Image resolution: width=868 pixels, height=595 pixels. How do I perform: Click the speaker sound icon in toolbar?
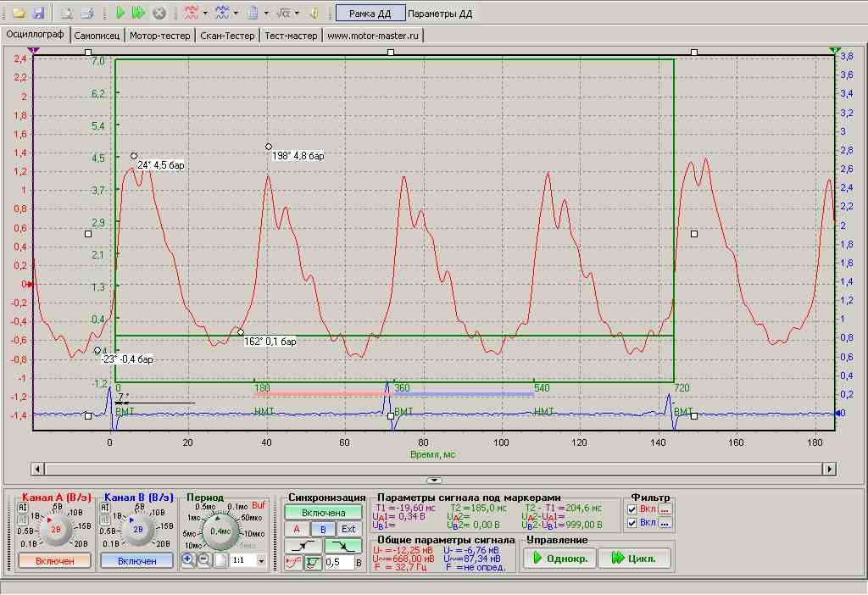pos(314,14)
